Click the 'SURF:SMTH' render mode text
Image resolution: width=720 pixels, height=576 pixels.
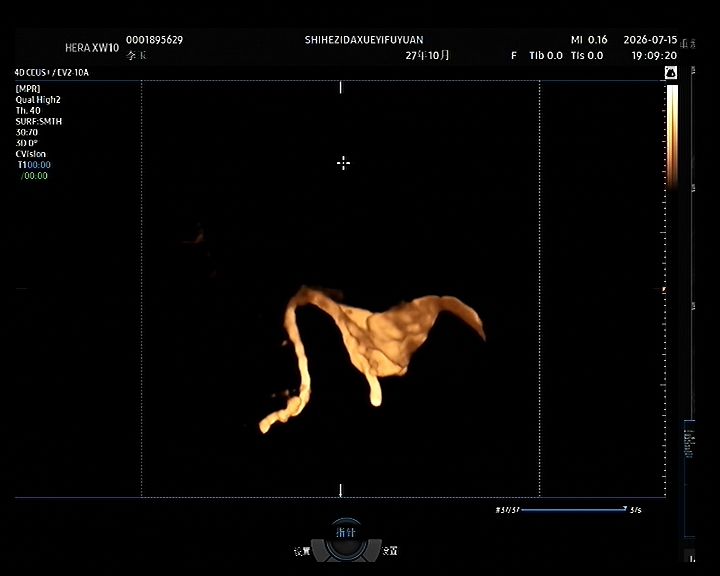tap(39, 122)
